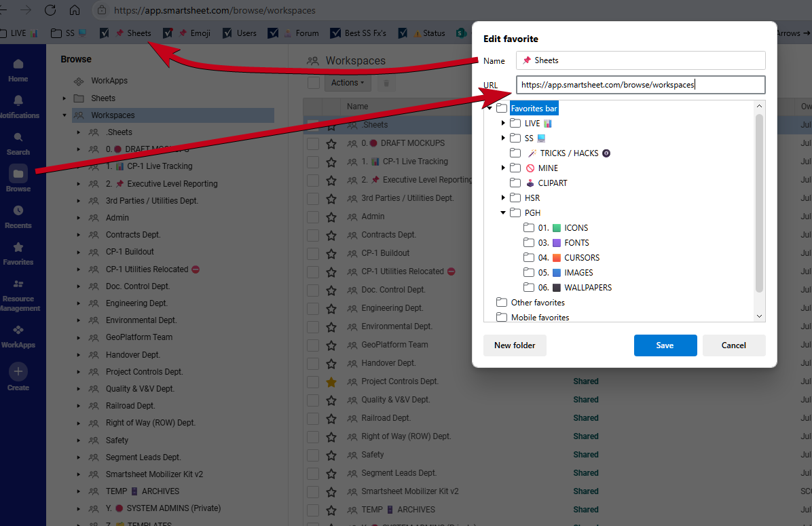Check the Quality & V&V Dept. row checkbox
Screen dimensions: 812x526
(313, 400)
